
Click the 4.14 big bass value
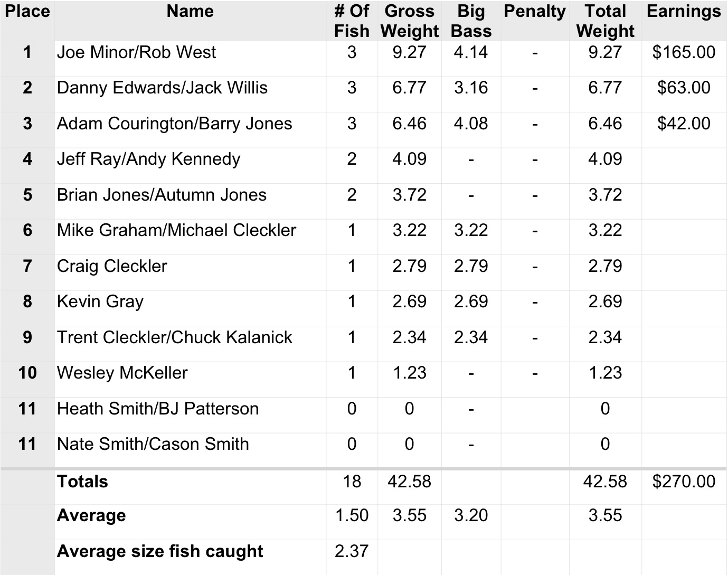(x=471, y=52)
